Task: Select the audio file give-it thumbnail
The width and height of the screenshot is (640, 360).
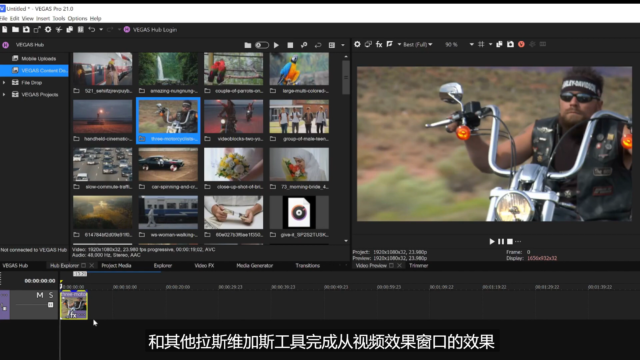Action: [299, 212]
